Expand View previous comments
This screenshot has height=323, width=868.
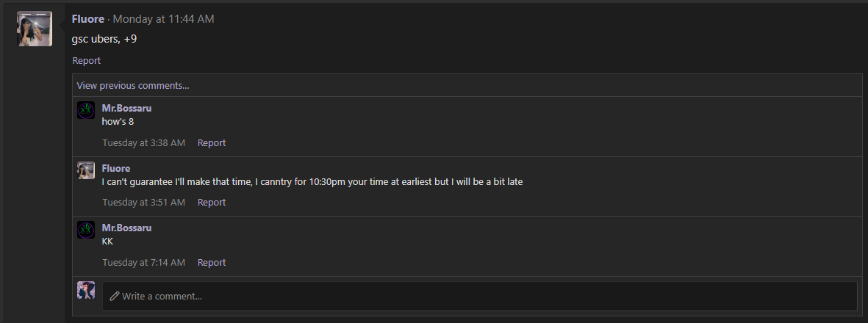coord(133,85)
